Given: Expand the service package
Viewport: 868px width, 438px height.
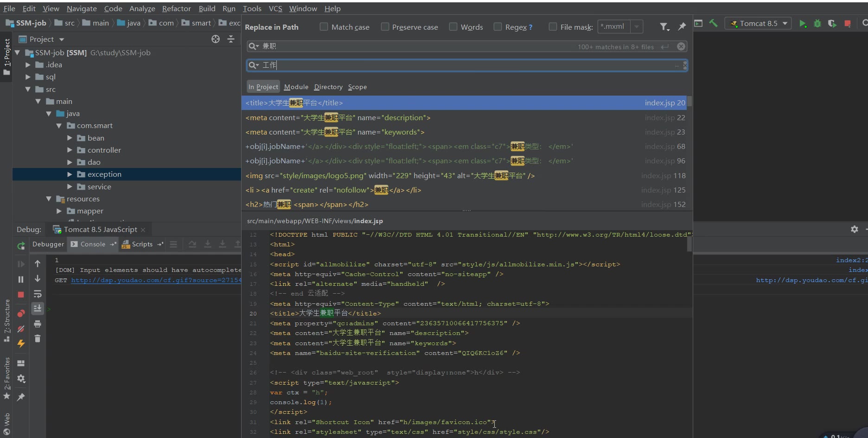Looking at the screenshot, I should (x=70, y=187).
